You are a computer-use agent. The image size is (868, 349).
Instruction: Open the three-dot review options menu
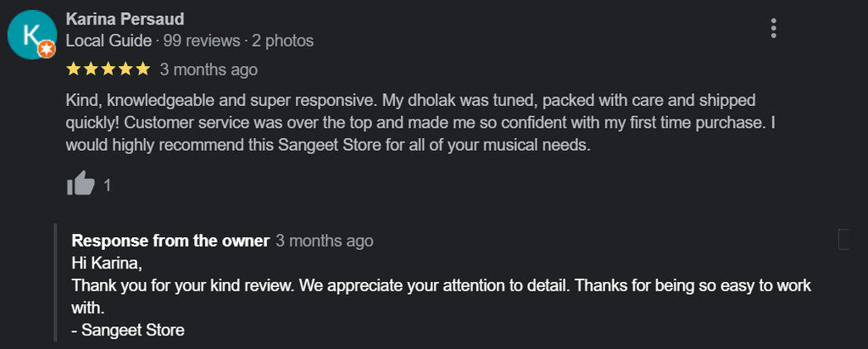coord(773,28)
